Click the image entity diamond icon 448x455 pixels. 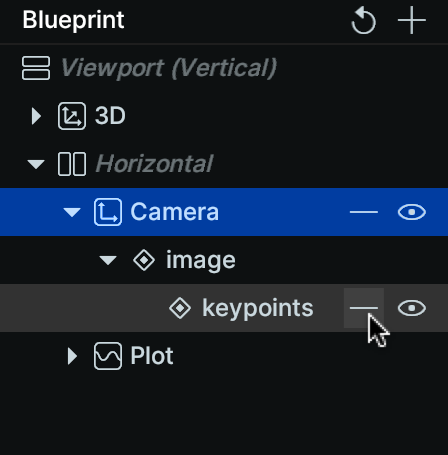(144, 260)
